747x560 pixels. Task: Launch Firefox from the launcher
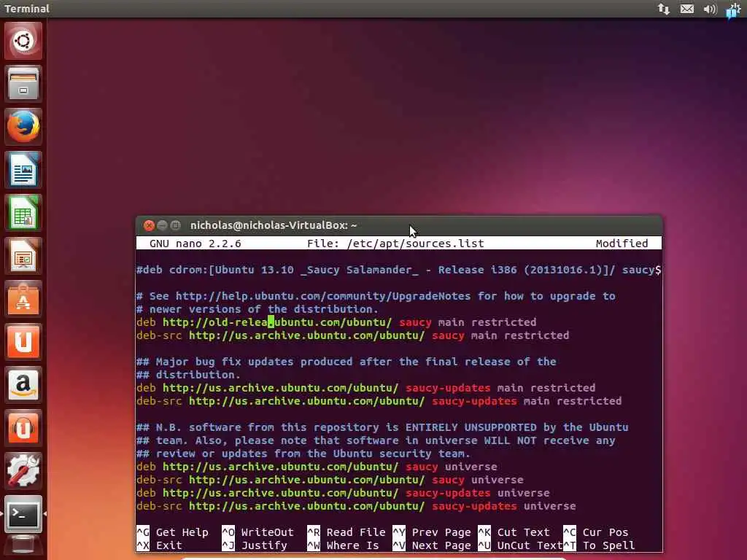(x=23, y=127)
